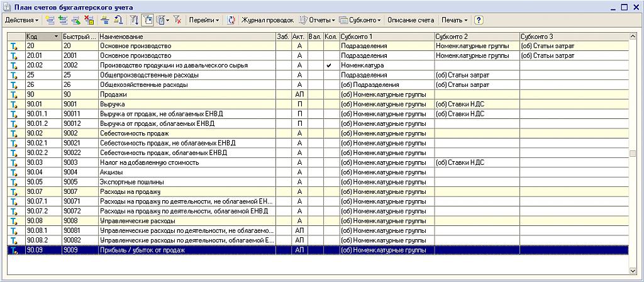Click the disable filter icon with red X

tap(178, 20)
